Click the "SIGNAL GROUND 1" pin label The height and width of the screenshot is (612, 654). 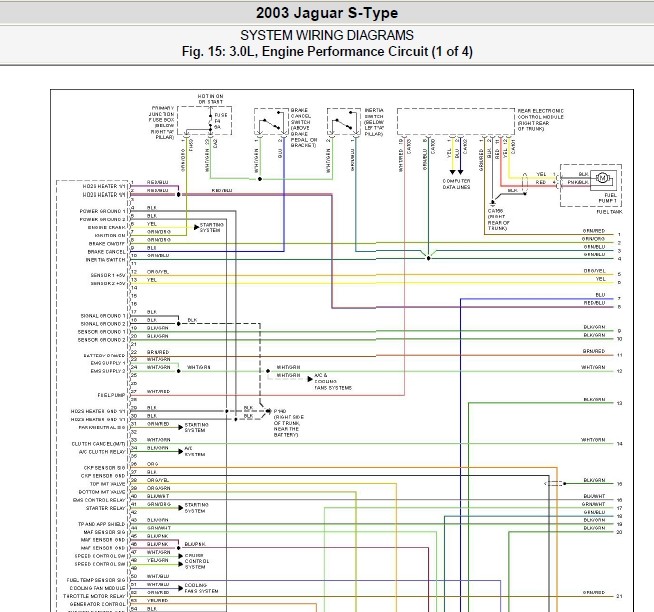tap(103, 316)
